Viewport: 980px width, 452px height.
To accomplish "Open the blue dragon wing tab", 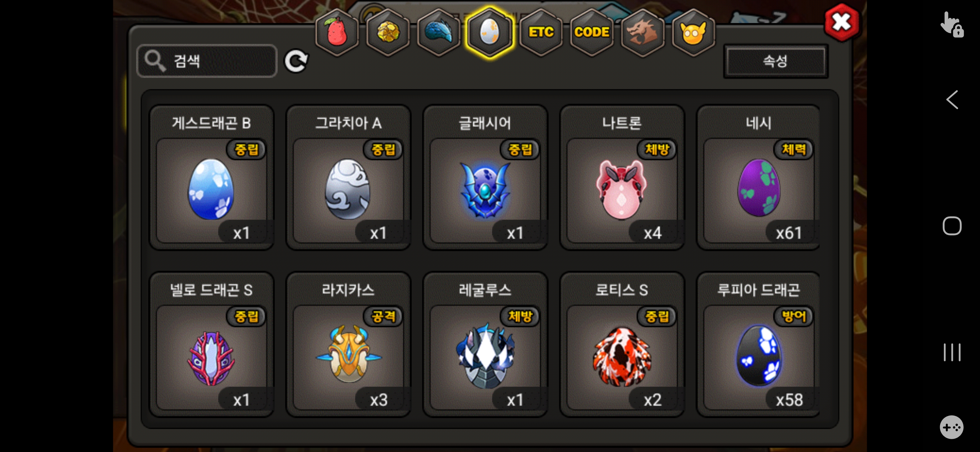I will [438, 33].
